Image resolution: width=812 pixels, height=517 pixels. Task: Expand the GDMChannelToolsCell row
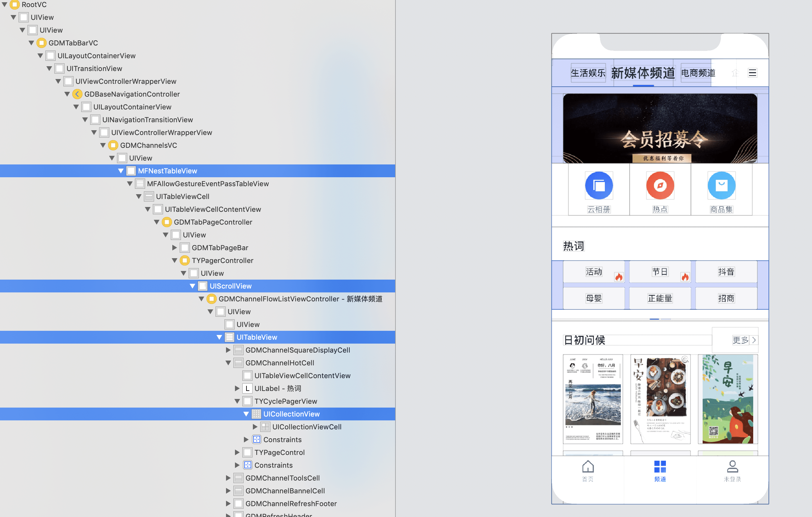click(x=228, y=478)
